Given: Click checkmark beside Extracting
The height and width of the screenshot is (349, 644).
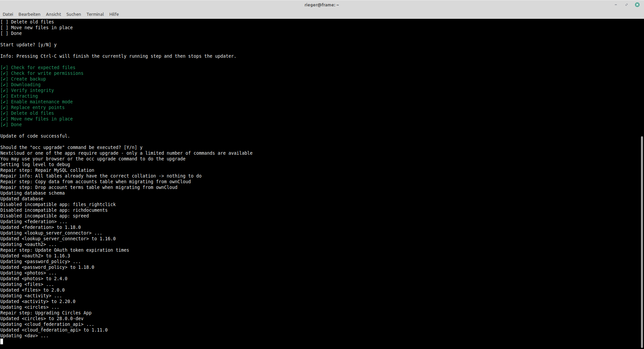Looking at the screenshot, I should tap(4, 96).
